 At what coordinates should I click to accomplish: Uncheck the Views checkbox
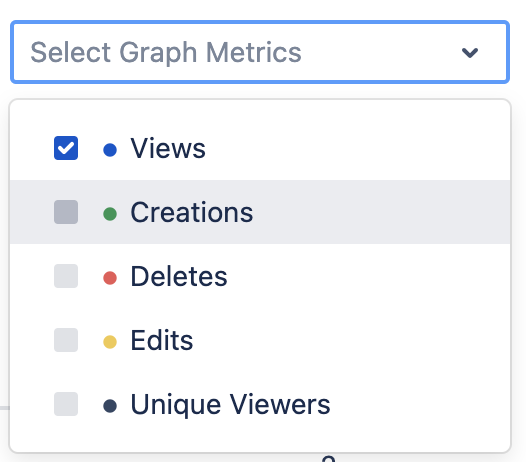66,148
